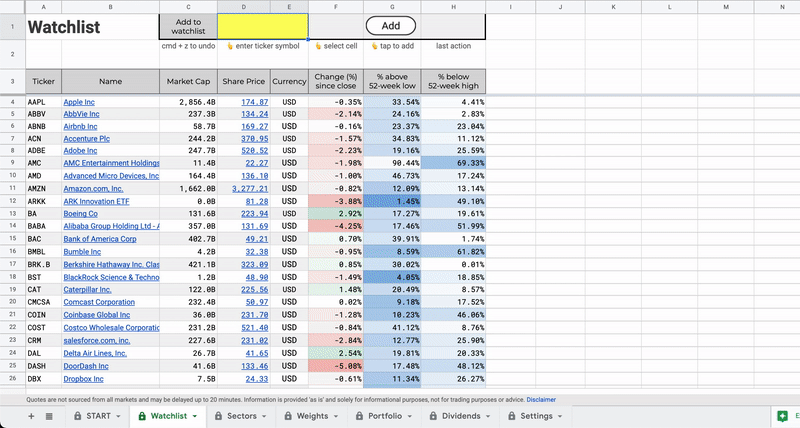
Task: Open the Apple Inc link
Action: pyautogui.click(x=79, y=102)
